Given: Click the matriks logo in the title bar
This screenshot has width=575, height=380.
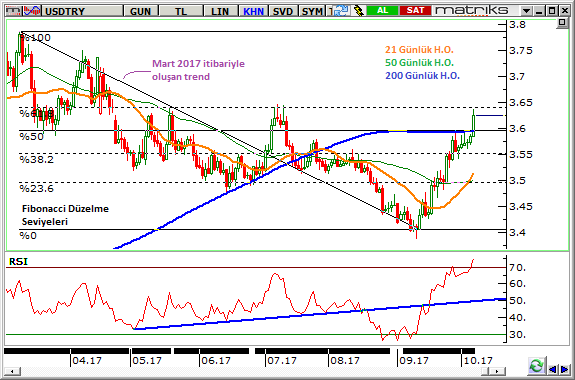Looking at the screenshot, I should [x=472, y=10].
